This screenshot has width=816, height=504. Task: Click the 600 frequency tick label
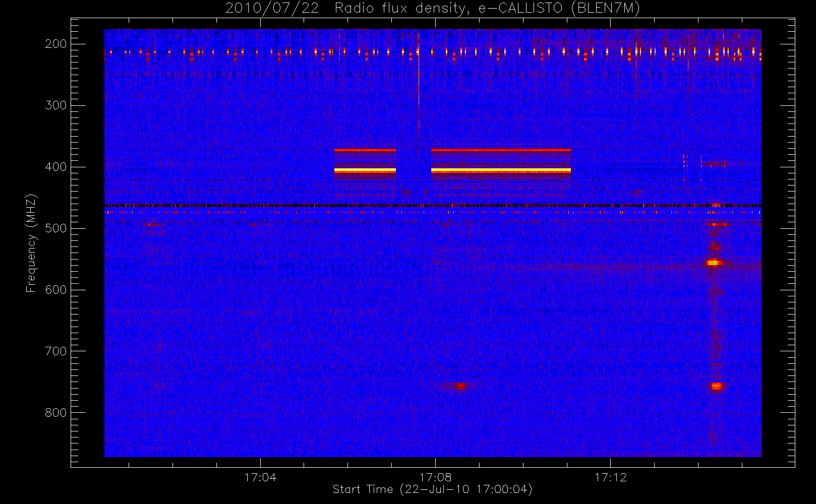coord(55,290)
